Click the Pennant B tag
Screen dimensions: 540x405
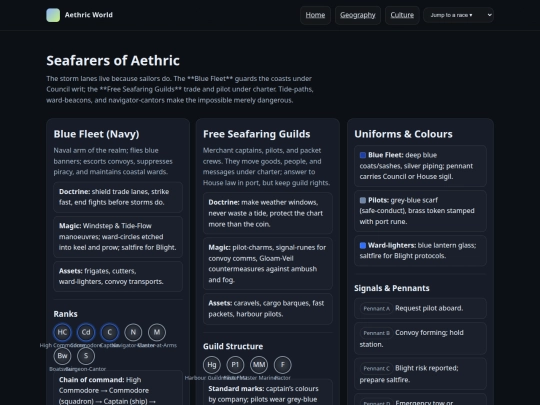click(376, 333)
